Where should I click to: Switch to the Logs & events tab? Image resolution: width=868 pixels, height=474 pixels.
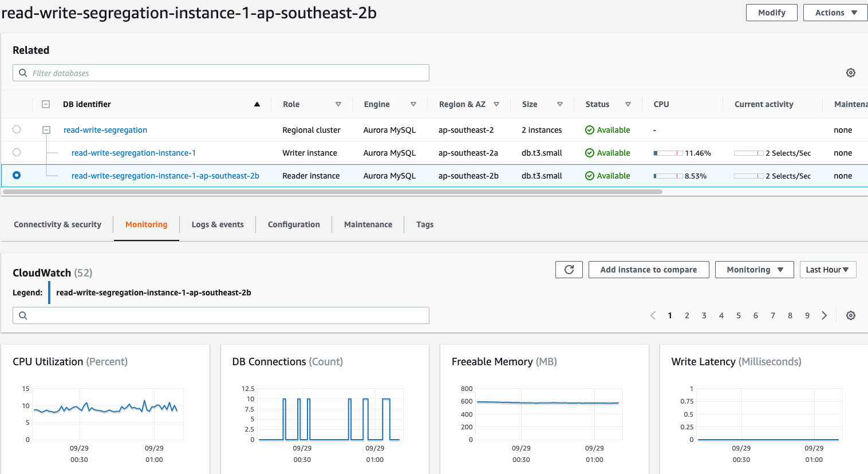(218, 224)
